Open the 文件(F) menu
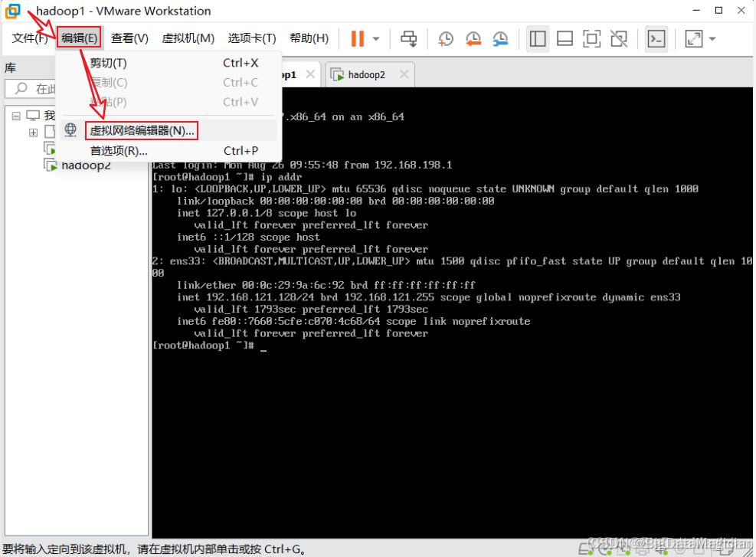The width and height of the screenshot is (756, 557). [x=29, y=38]
